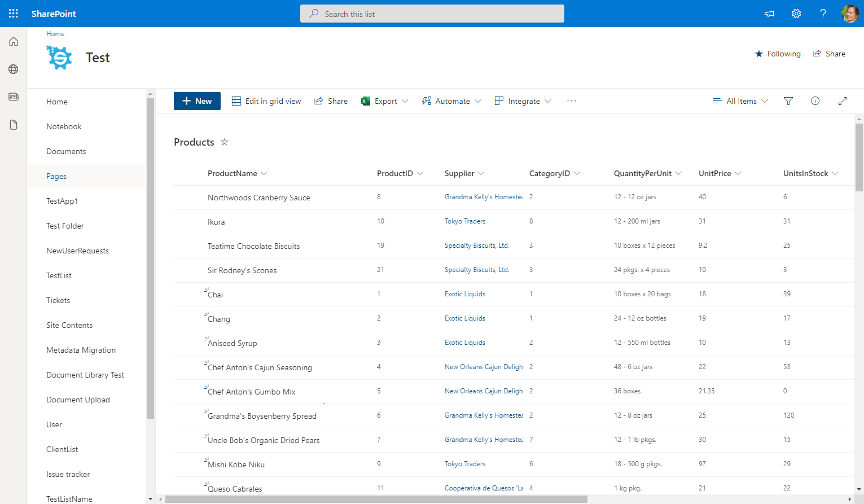864x504 pixels.
Task: Click the list horizontal scrollbar
Action: click(376, 499)
